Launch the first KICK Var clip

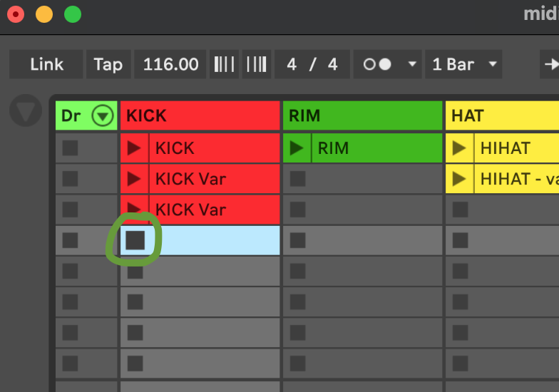134,179
